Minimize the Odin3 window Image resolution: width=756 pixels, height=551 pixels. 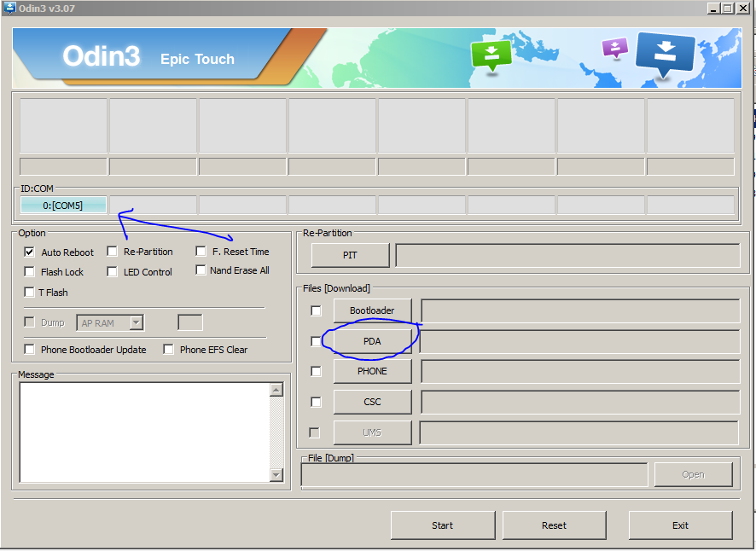click(714, 9)
